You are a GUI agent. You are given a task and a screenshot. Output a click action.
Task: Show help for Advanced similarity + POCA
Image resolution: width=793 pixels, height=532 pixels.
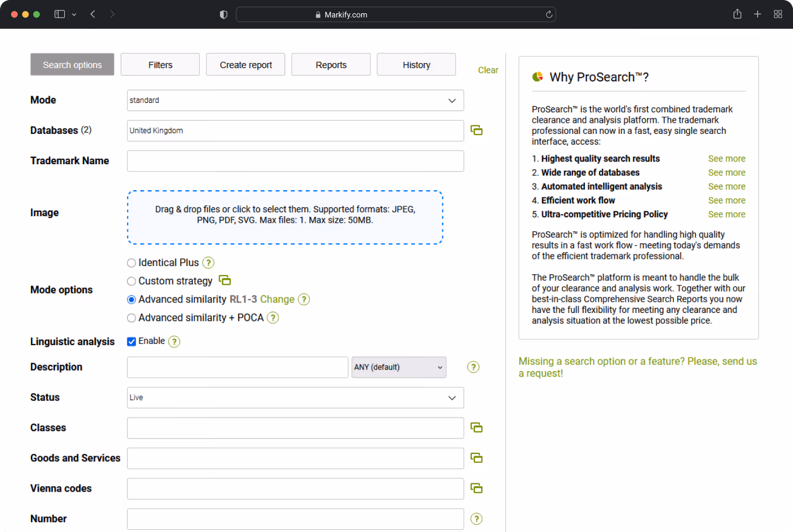pyautogui.click(x=273, y=317)
